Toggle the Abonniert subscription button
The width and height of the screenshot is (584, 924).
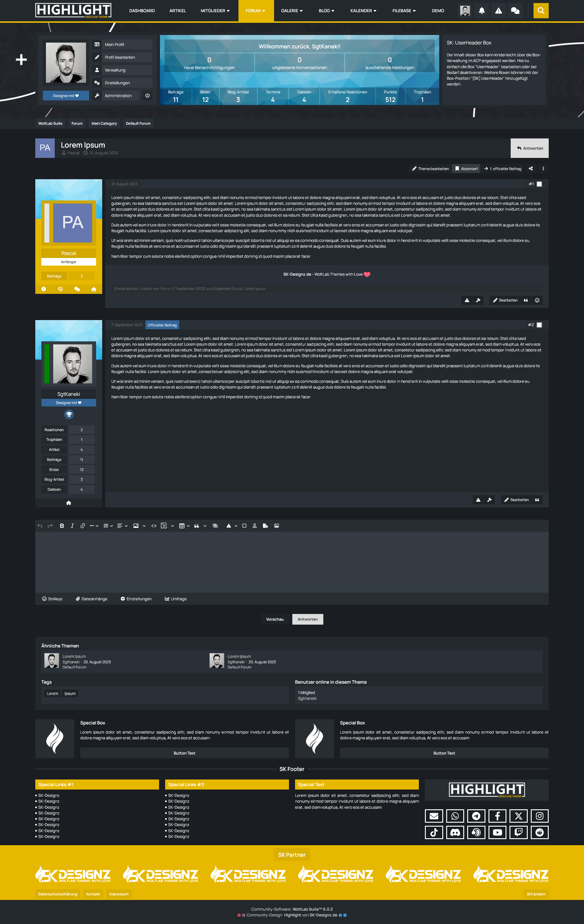(466, 169)
